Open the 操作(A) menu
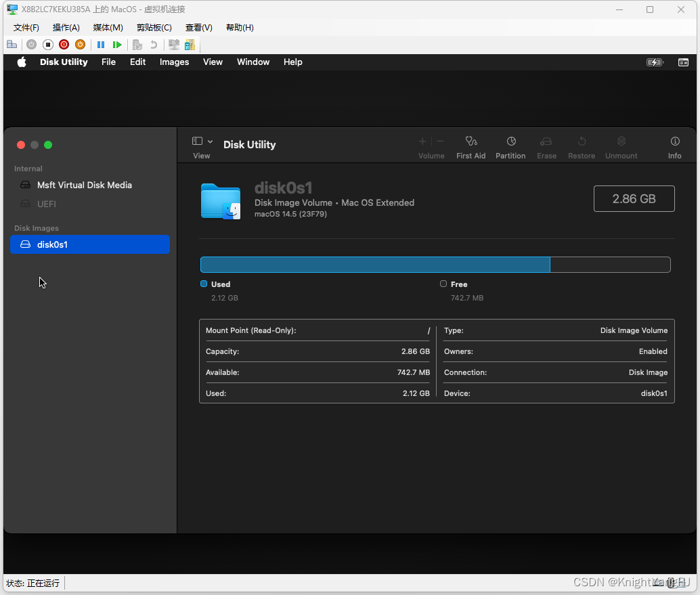The width and height of the screenshot is (700, 595). 66,28
